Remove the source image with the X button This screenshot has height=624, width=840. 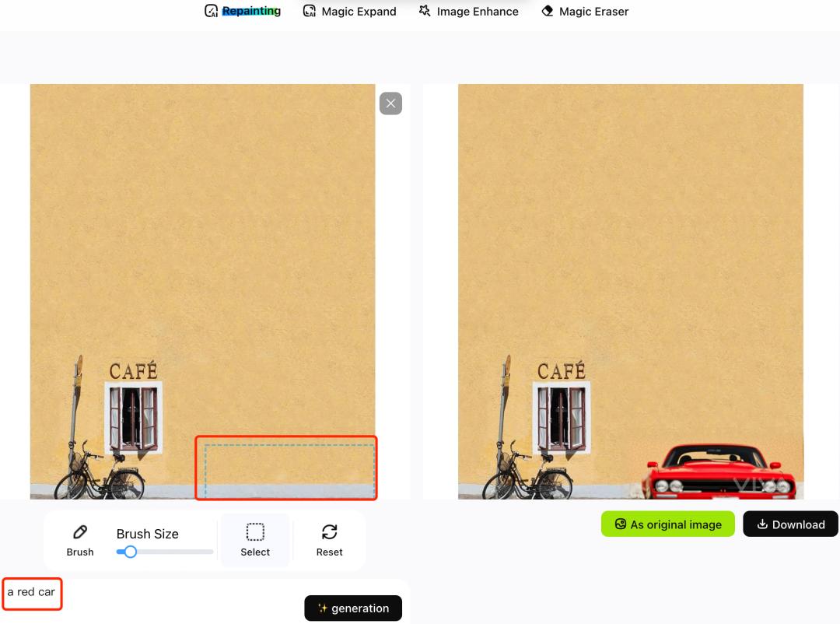coord(390,103)
